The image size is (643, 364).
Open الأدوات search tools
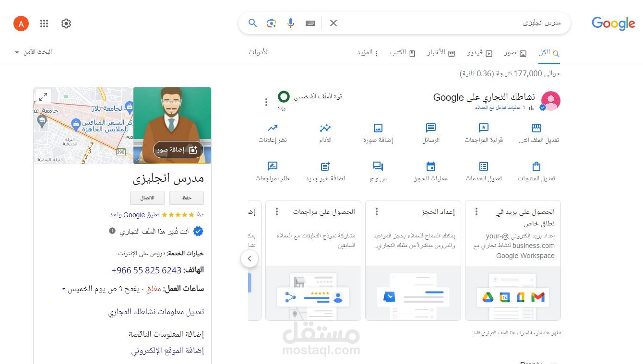click(x=259, y=52)
